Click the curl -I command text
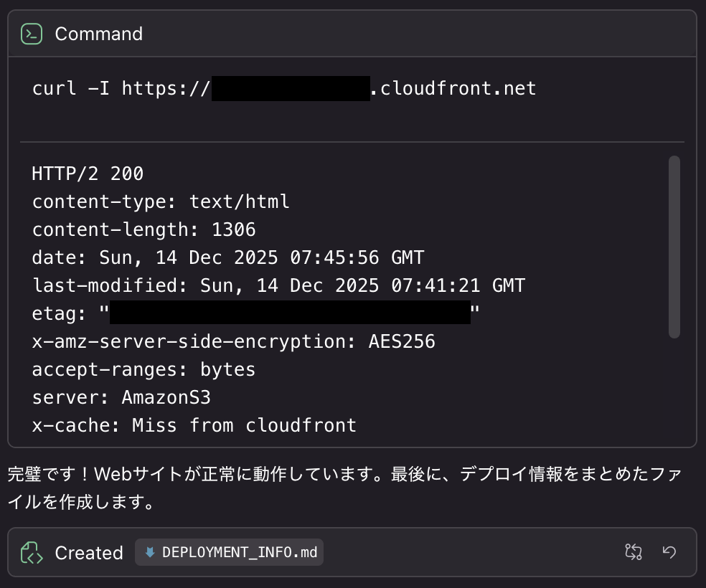Image resolution: width=706 pixels, height=588 pixels. pyautogui.click(x=121, y=89)
